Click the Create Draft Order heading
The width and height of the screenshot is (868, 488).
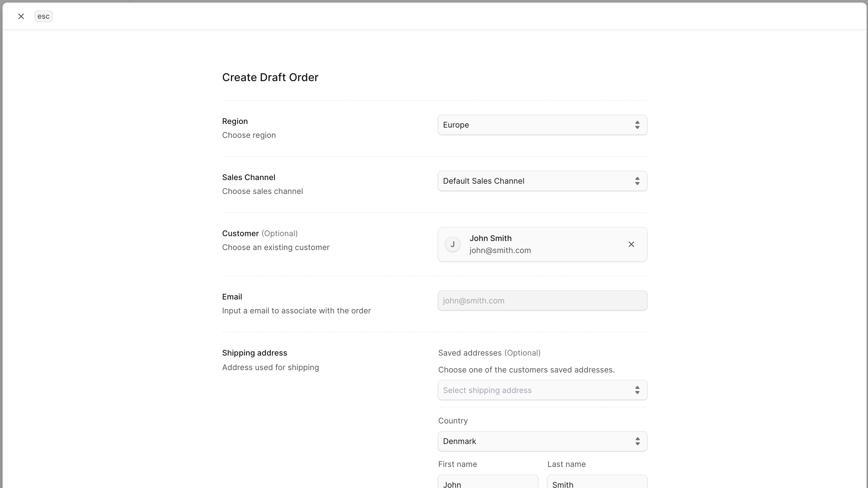point(270,77)
